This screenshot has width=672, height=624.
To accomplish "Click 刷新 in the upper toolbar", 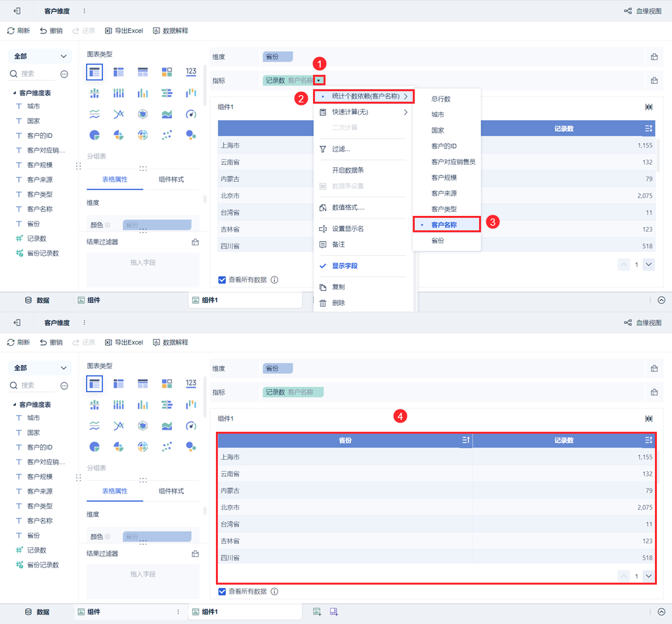I will coord(18,30).
